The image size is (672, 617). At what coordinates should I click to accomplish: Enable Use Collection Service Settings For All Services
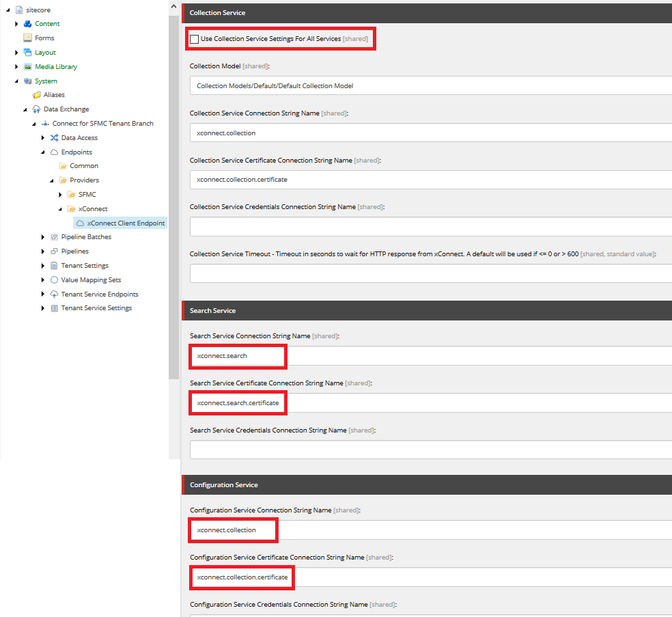coord(194,39)
